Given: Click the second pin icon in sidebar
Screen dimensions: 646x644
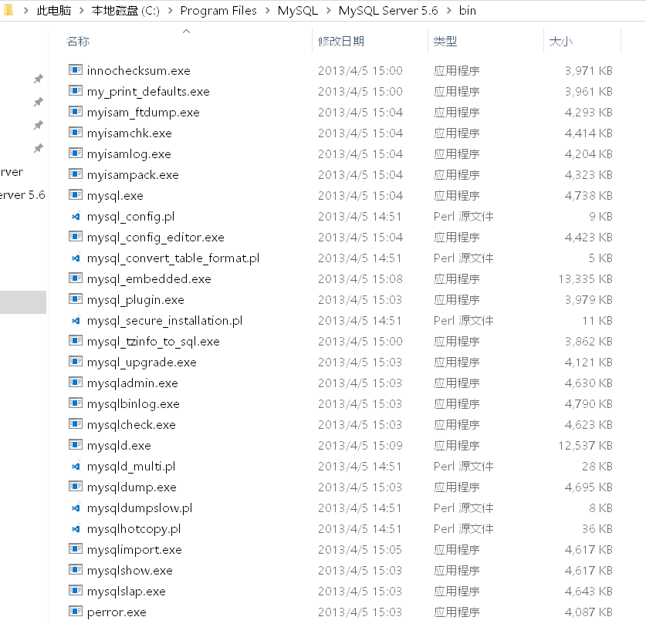Looking at the screenshot, I should pyautogui.click(x=39, y=101).
